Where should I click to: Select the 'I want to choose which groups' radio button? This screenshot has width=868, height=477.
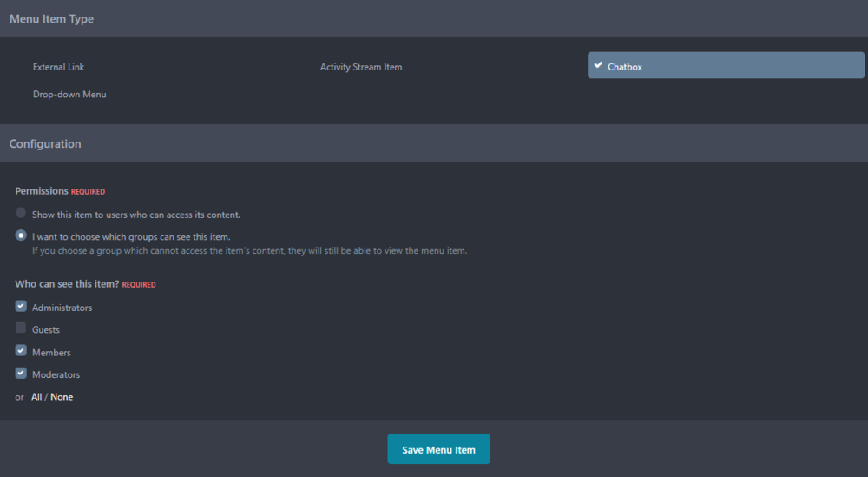click(21, 235)
